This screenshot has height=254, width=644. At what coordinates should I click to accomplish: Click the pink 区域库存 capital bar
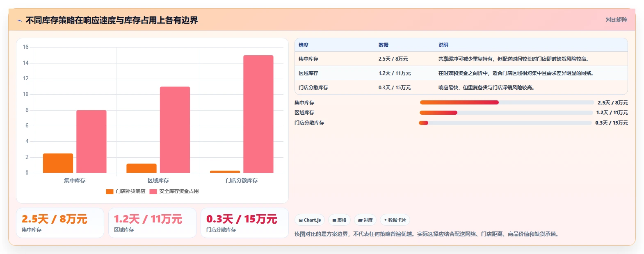(x=175, y=130)
